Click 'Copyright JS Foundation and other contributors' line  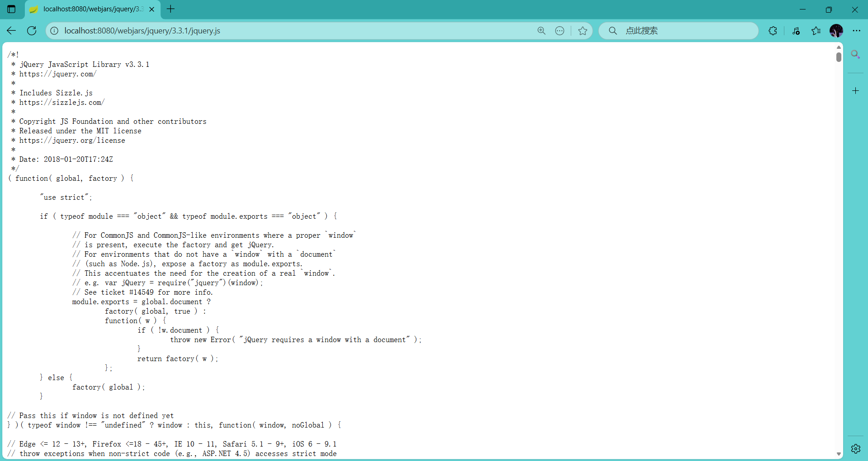click(x=113, y=121)
